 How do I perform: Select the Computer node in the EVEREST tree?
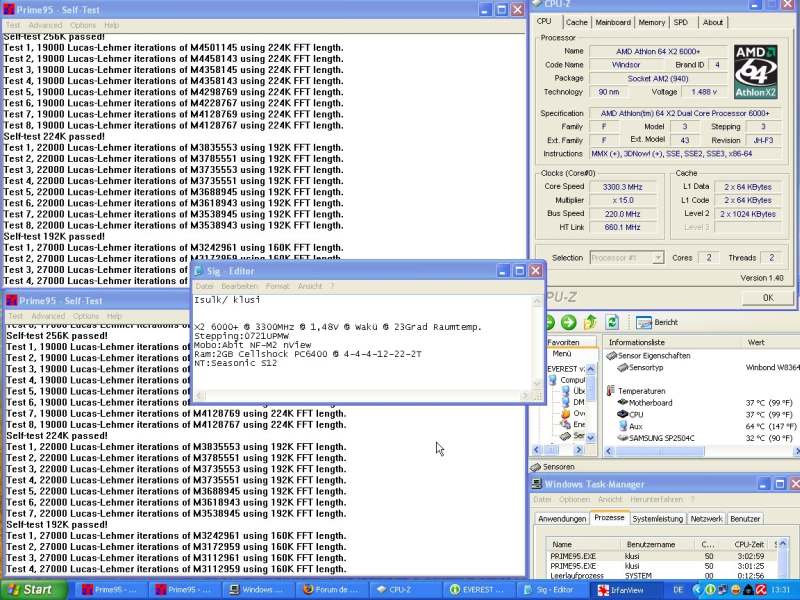pos(567,380)
